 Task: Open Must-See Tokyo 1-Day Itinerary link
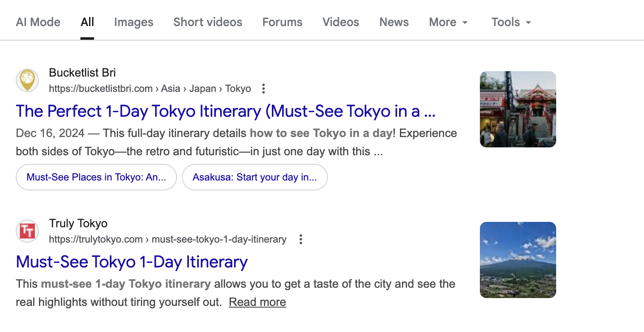pos(132,262)
